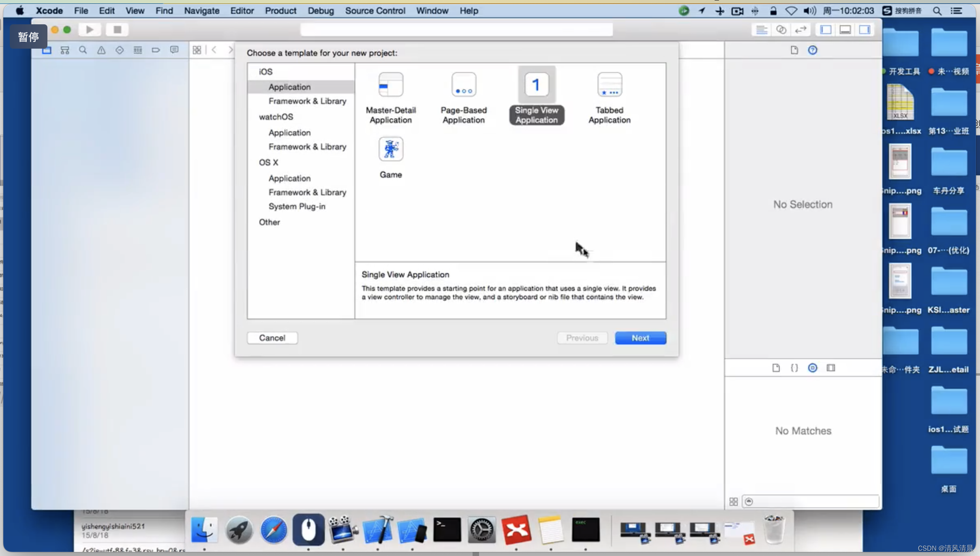
Task: Open the Editor menu
Action: coord(242,11)
